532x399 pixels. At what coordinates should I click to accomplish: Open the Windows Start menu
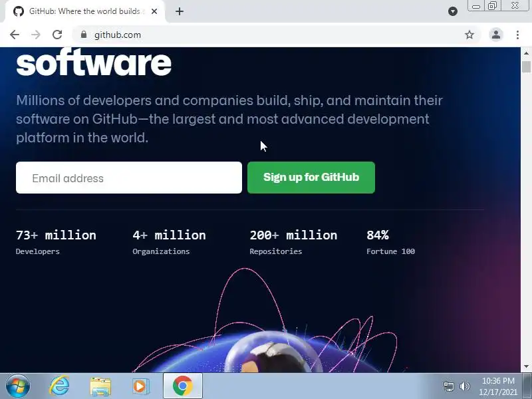[x=18, y=386]
